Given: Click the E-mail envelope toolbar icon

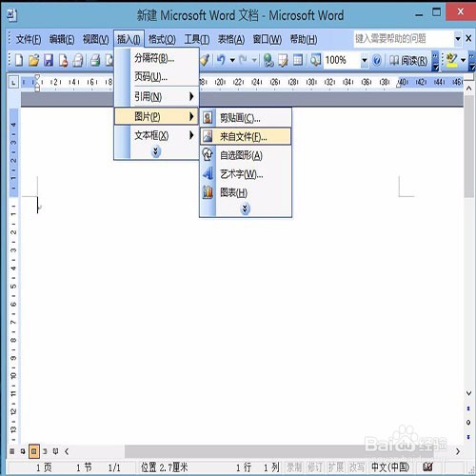Looking at the screenshot, I should [78, 60].
